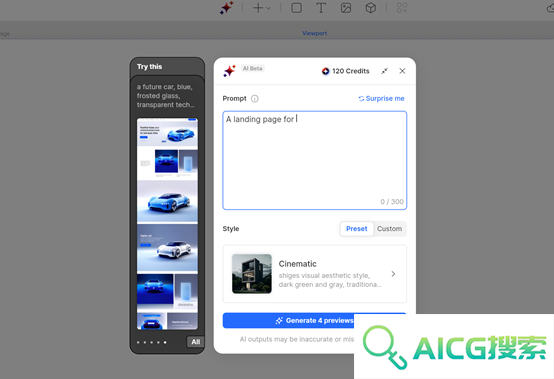Viewport: 554px width, 379px height.
Task: Open the widgets grid icon in the toolbar
Action: (x=402, y=8)
